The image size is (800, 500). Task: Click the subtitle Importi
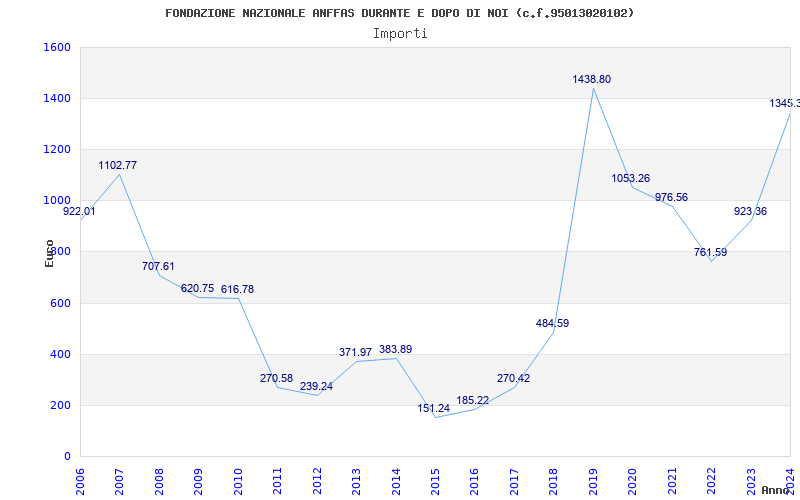tap(400, 34)
